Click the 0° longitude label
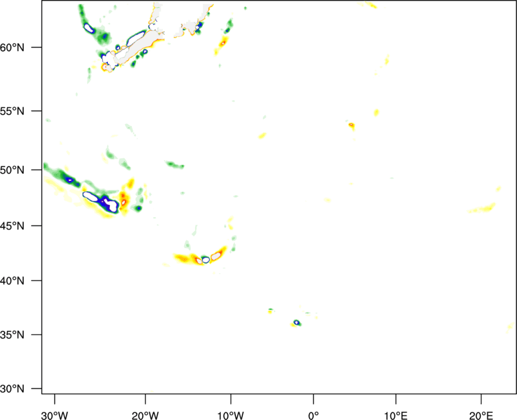 coord(313,415)
